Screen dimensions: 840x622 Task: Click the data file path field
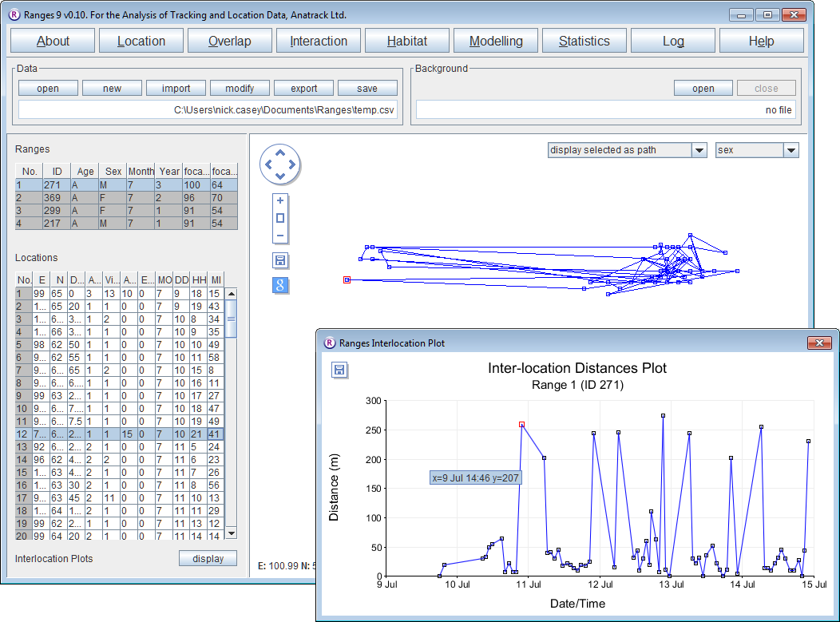[208, 110]
